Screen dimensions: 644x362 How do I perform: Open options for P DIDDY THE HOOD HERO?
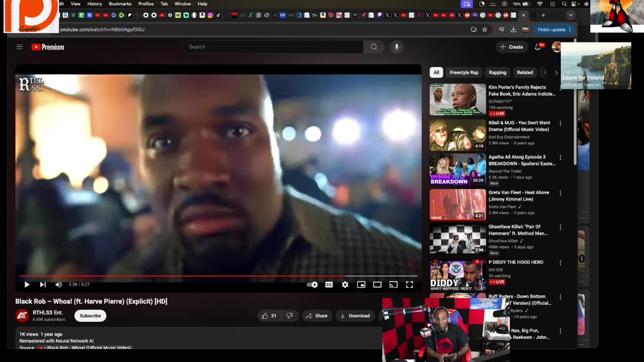(x=560, y=262)
